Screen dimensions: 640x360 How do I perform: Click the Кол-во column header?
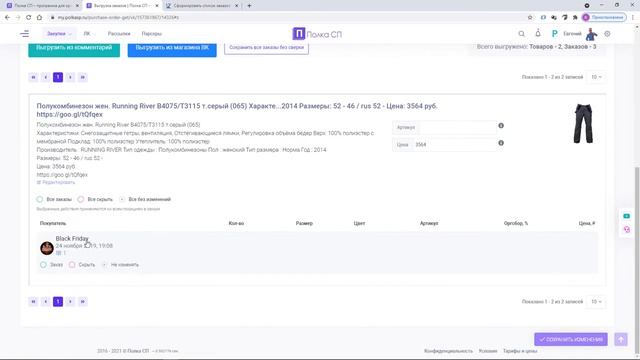pyautogui.click(x=236, y=223)
